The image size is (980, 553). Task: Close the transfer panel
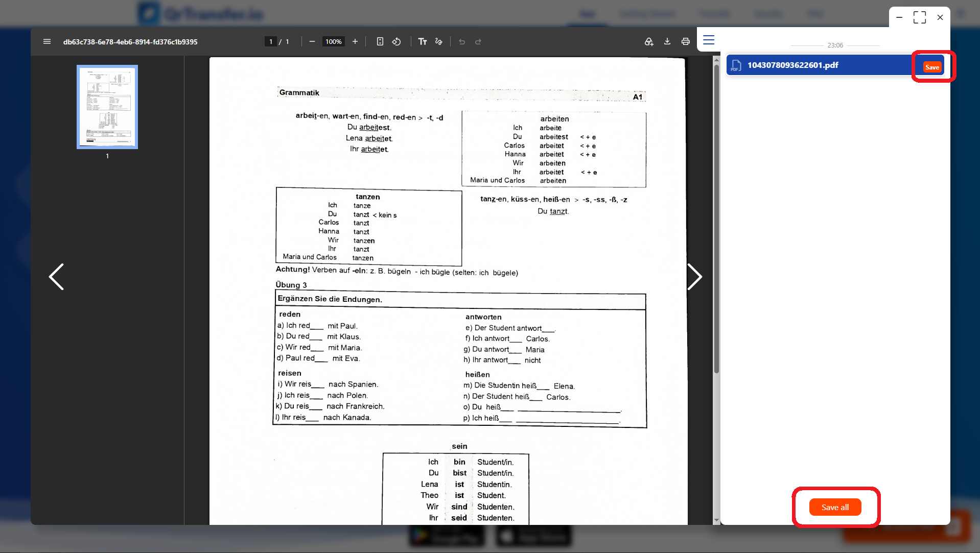(x=940, y=17)
